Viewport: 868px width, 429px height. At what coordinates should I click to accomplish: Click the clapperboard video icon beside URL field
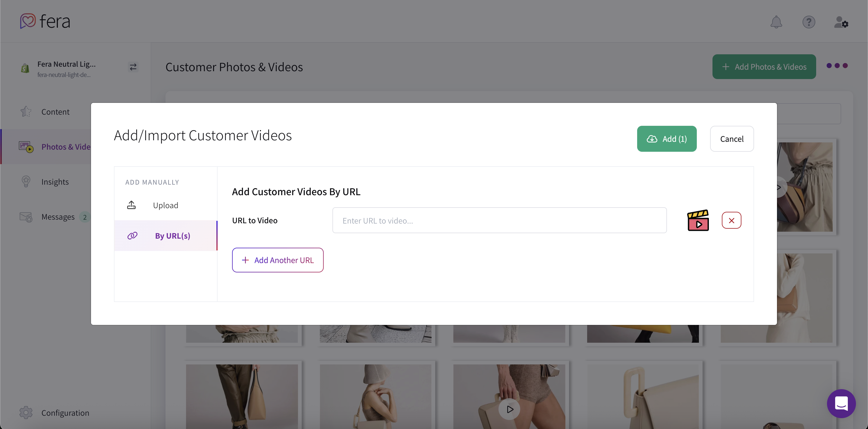(698, 220)
